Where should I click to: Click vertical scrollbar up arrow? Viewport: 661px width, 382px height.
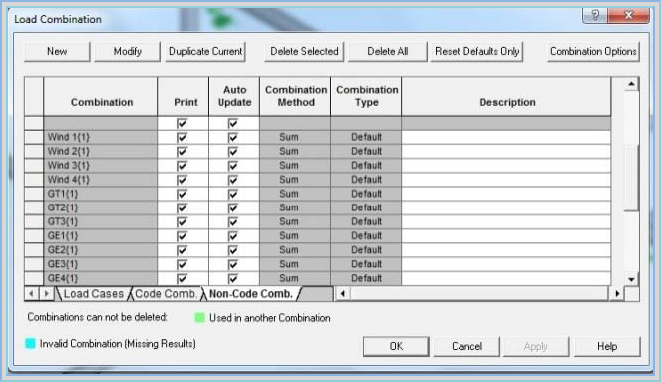click(631, 84)
